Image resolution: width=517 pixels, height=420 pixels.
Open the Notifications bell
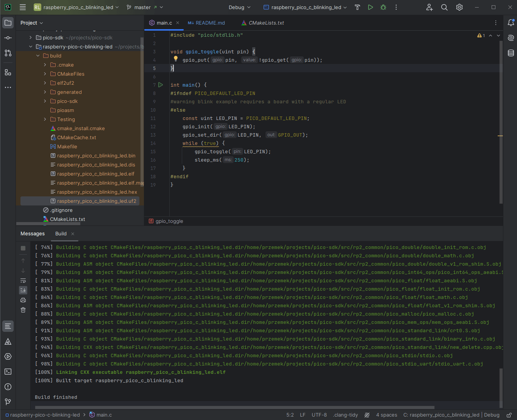coord(511,23)
